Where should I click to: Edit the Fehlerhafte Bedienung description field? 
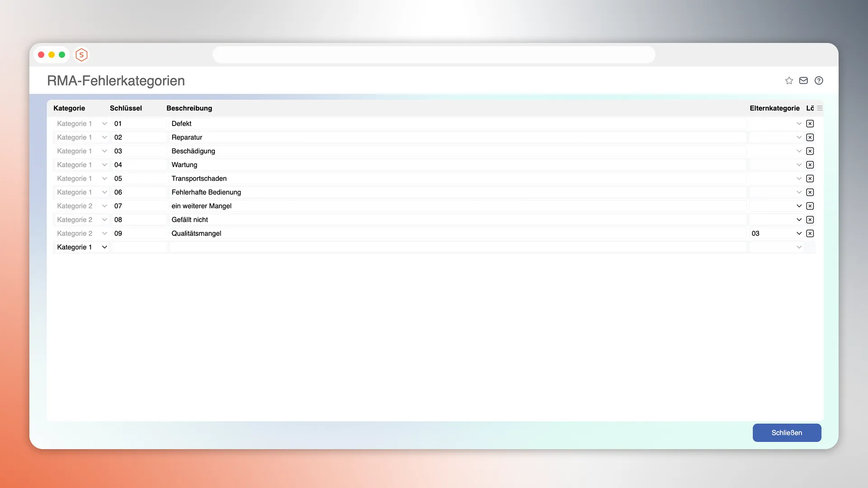457,192
